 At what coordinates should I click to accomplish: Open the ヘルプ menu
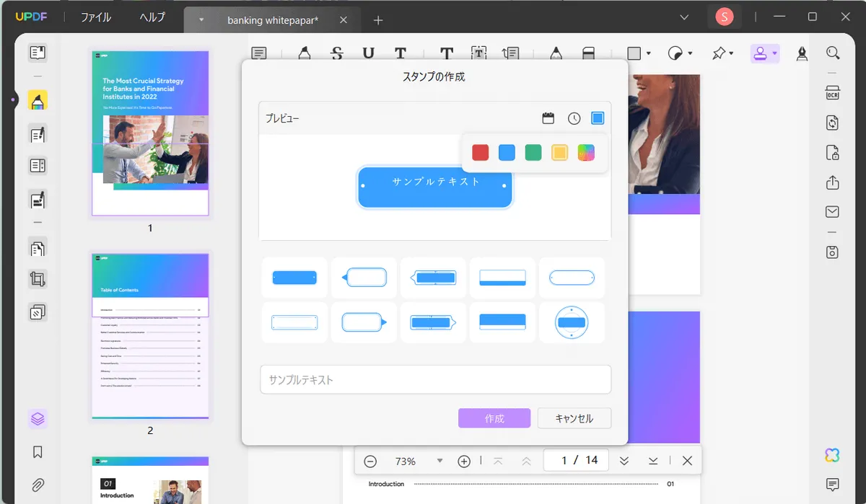tap(152, 17)
